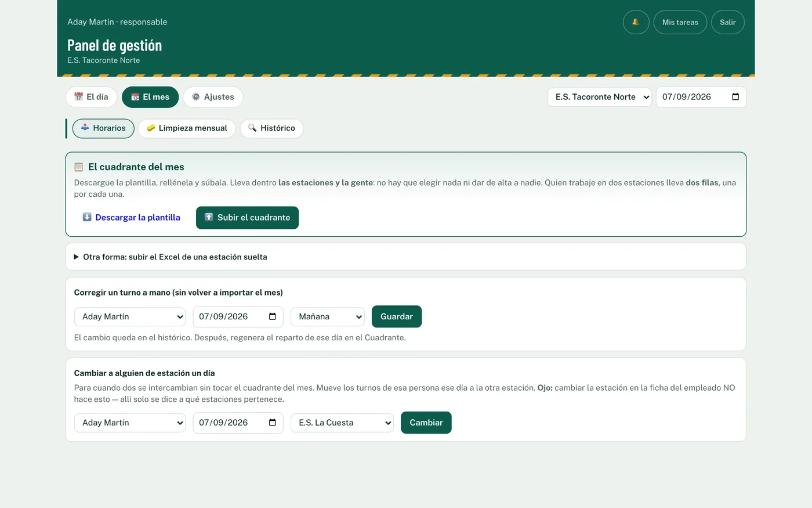Image resolution: width=812 pixels, height=508 pixels.
Task: Open the Mañana shift dropdown
Action: pos(328,316)
